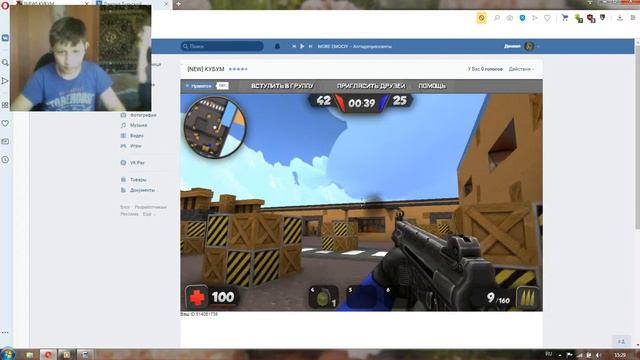Screen dimensions: 640x360
Task: Open the green download extension icon
Action: (578, 18)
